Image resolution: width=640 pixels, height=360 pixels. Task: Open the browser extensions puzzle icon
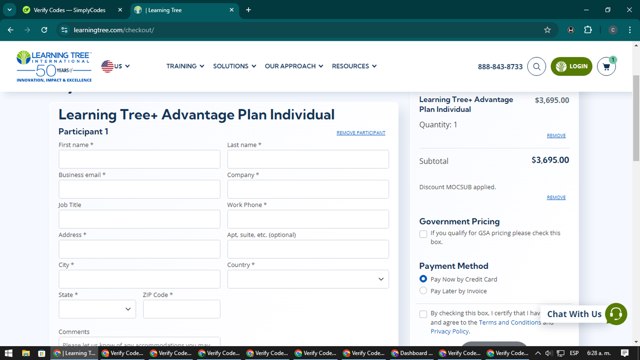tap(588, 30)
